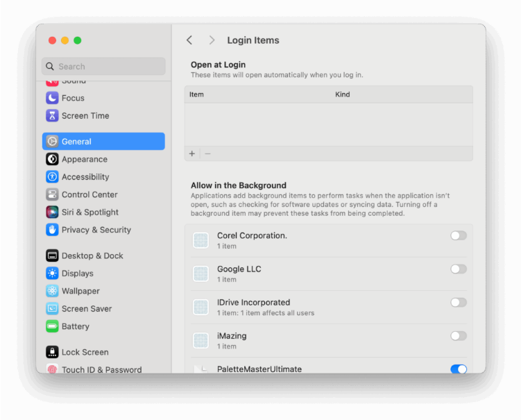The height and width of the screenshot is (420, 521).
Task: Click the Siri & Spotlight icon
Action: [52, 212]
